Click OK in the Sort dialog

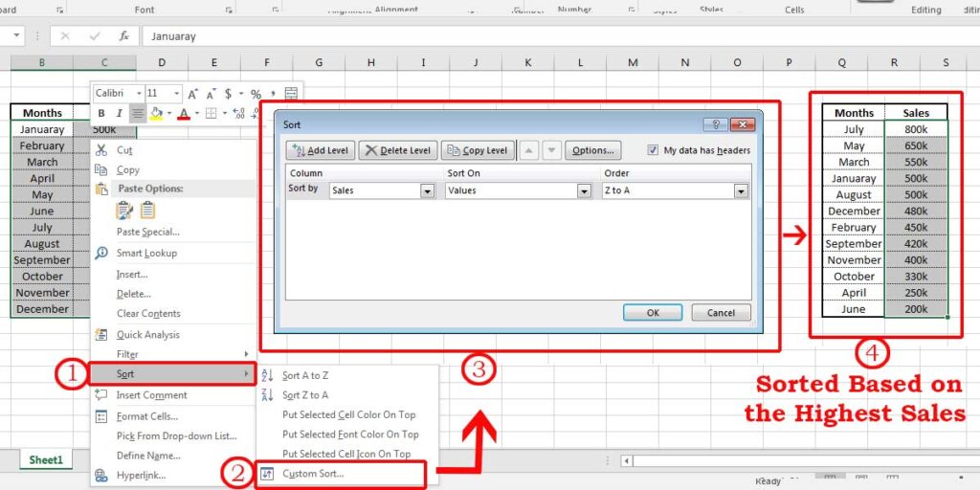click(x=653, y=313)
